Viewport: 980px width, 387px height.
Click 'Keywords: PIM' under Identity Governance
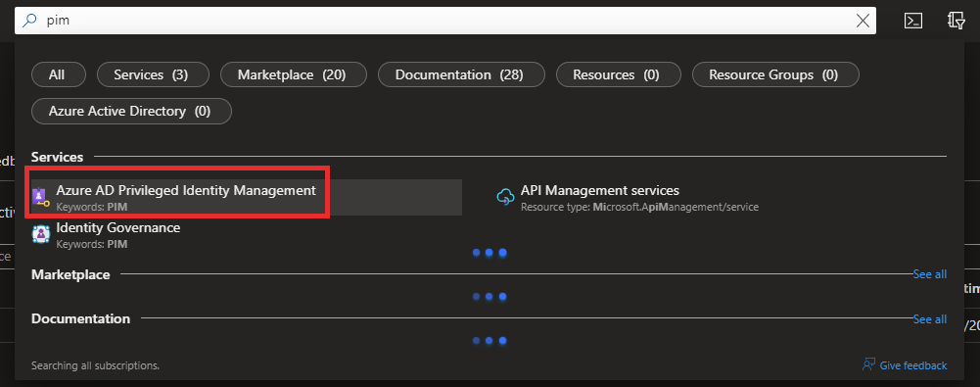[92, 244]
